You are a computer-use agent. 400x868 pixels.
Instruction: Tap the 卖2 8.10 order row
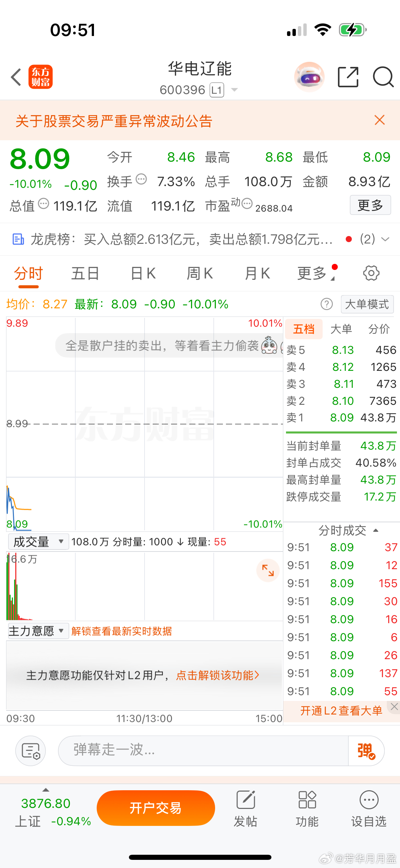coord(341,401)
